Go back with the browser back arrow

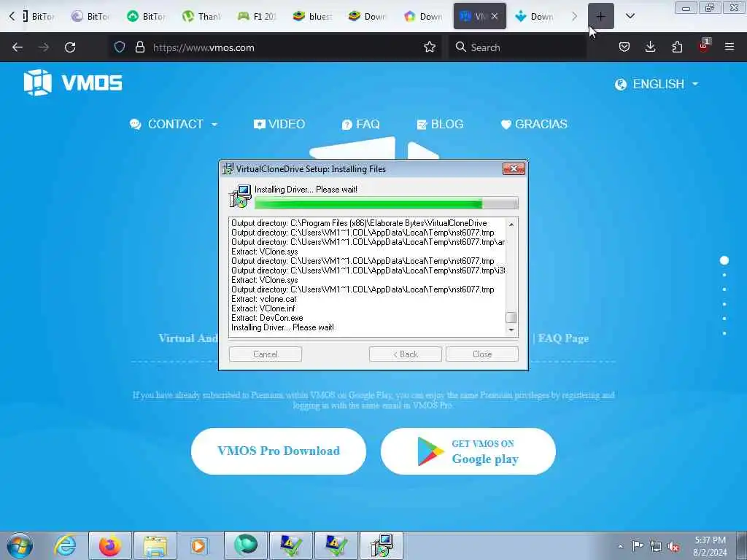click(x=18, y=47)
